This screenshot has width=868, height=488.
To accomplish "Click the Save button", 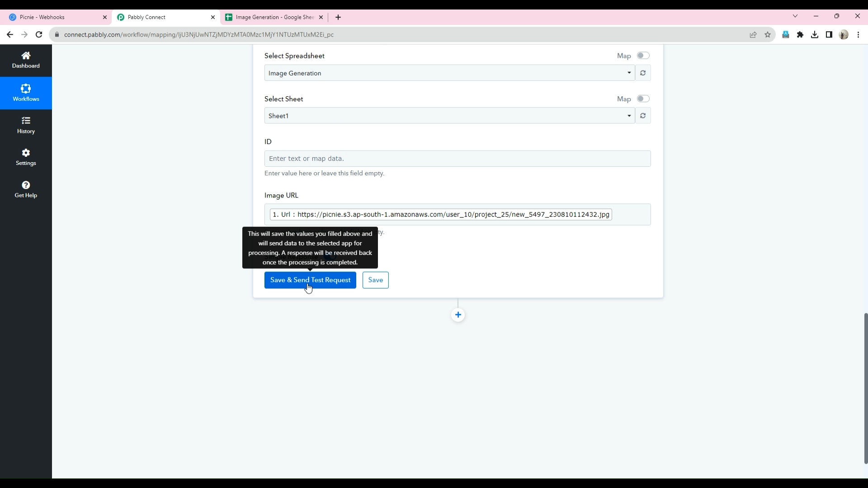I will pyautogui.click(x=375, y=280).
